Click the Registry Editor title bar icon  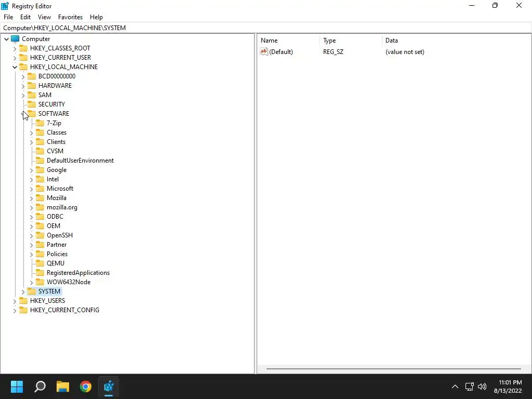tap(5, 6)
